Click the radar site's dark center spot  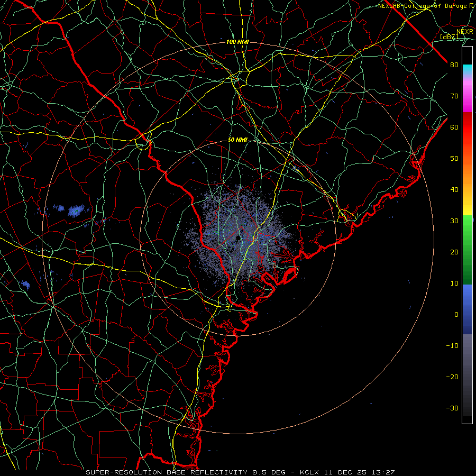click(x=237, y=239)
